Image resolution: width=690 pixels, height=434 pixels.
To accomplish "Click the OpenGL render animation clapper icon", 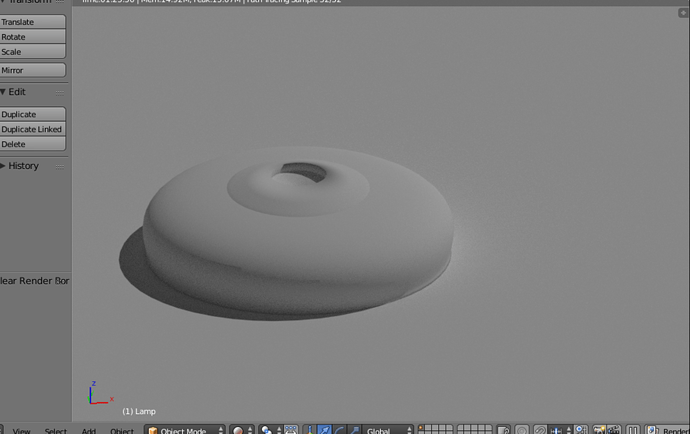I will 614,430.
